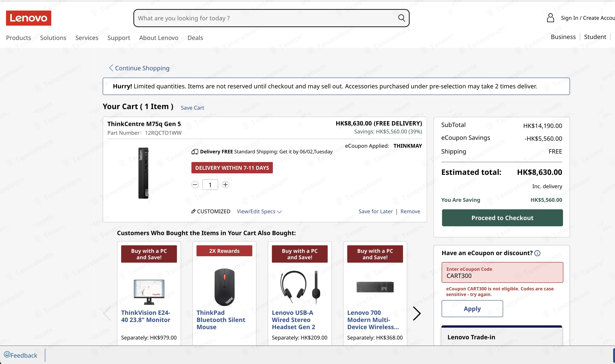This screenshot has height=364, width=615.
Task: Click the Save Cart link
Action: tap(192, 108)
